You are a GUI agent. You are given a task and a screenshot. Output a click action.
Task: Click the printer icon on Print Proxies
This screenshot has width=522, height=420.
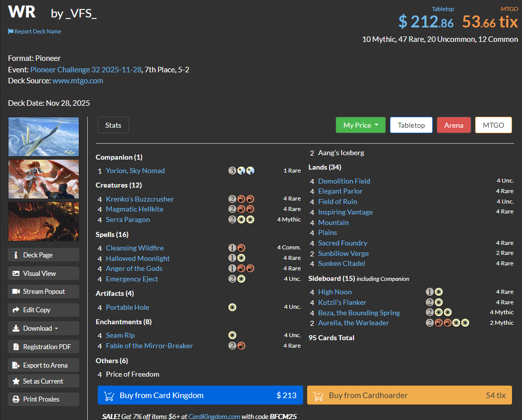tap(15, 399)
